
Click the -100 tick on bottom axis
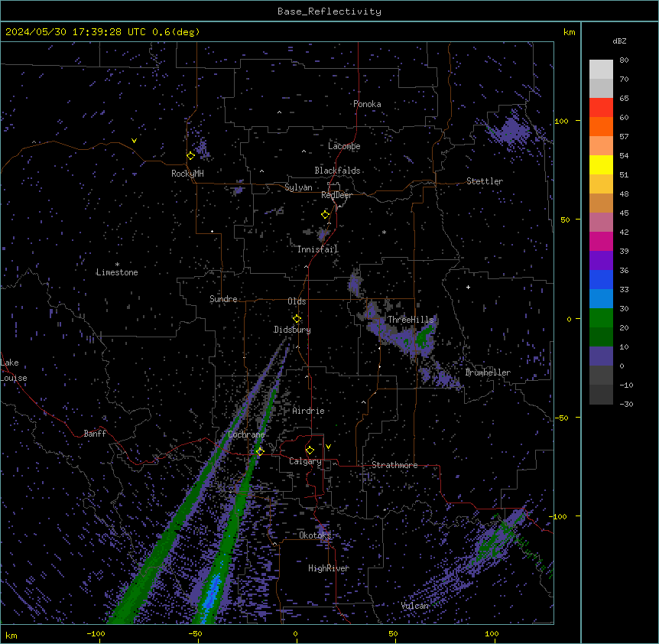(x=96, y=633)
